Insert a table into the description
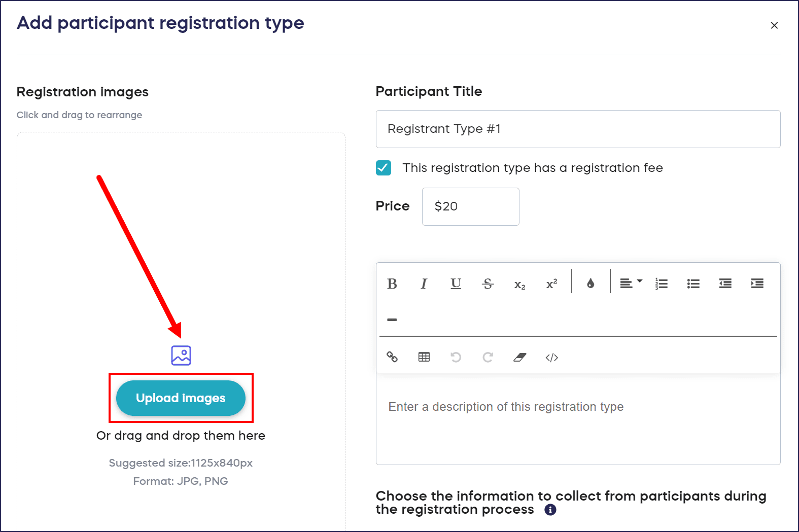799x532 pixels. click(424, 357)
